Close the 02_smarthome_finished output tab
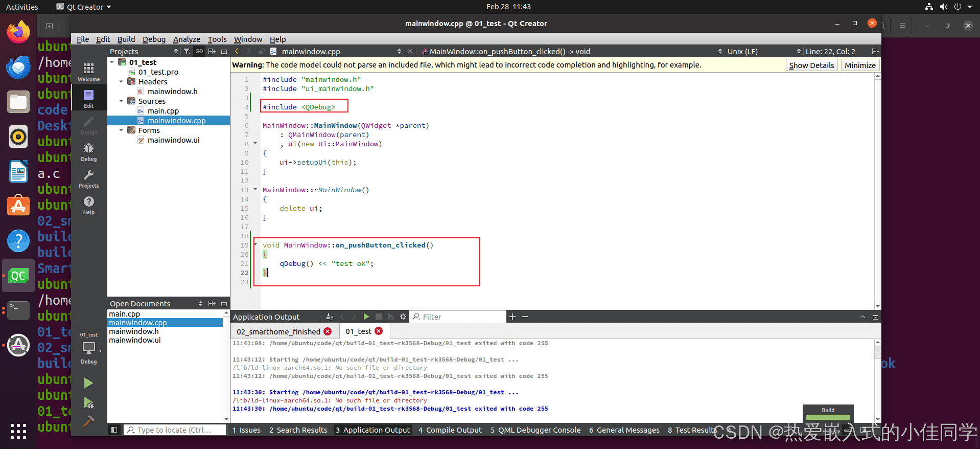The image size is (980, 449). pyautogui.click(x=328, y=331)
